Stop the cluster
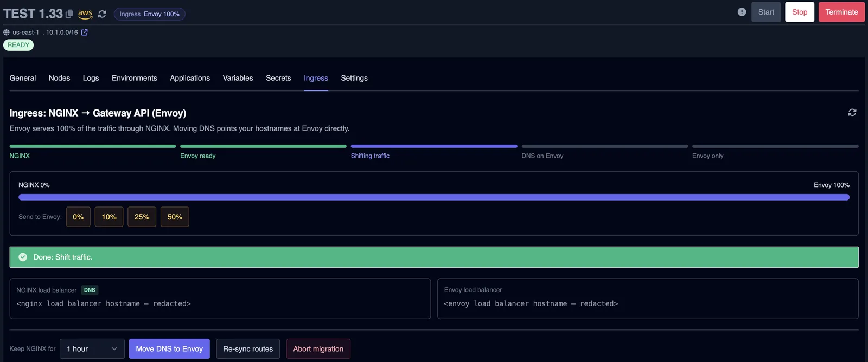868x362 pixels. tap(800, 12)
